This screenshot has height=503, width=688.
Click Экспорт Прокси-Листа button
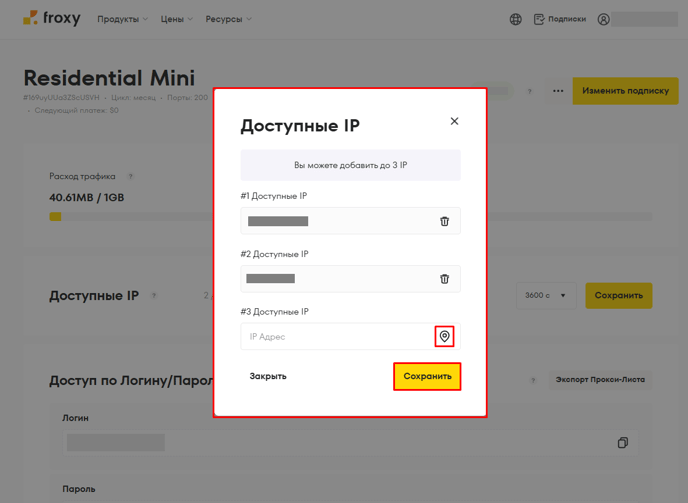tap(600, 380)
